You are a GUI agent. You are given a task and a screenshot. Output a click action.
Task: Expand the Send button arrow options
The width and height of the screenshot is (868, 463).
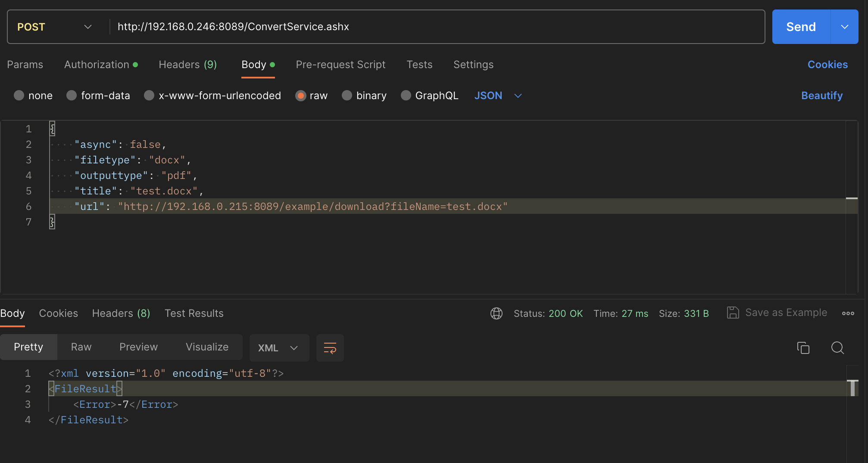pos(844,27)
